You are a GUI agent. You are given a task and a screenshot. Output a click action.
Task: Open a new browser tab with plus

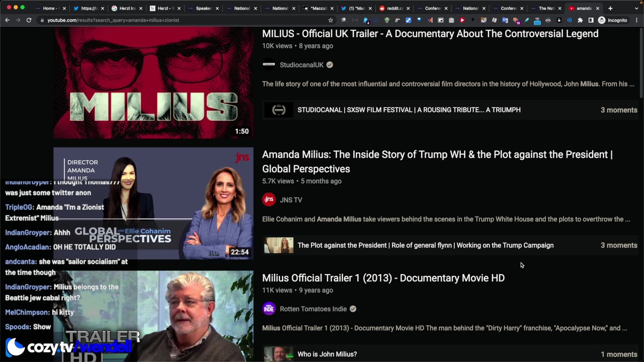pyautogui.click(x=610, y=8)
